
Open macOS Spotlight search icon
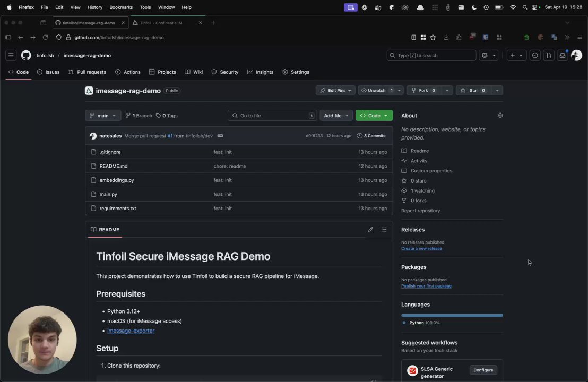[525, 7]
